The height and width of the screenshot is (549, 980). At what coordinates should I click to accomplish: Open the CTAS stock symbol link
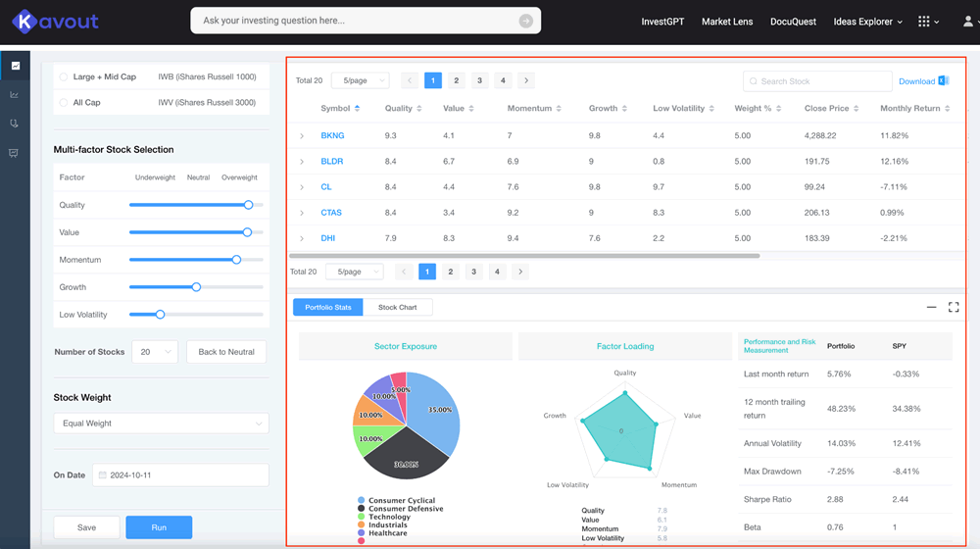coord(331,213)
